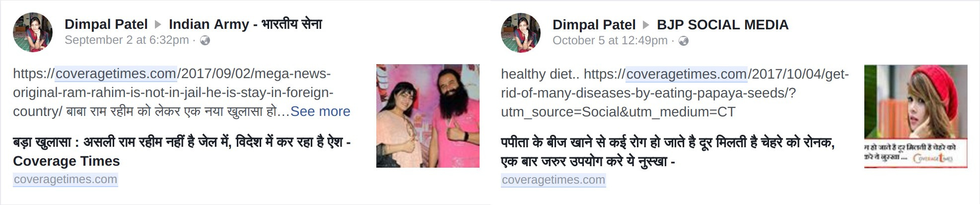Click the globe privacy icon on October post
The image size is (980, 205).
pyautogui.click(x=684, y=41)
